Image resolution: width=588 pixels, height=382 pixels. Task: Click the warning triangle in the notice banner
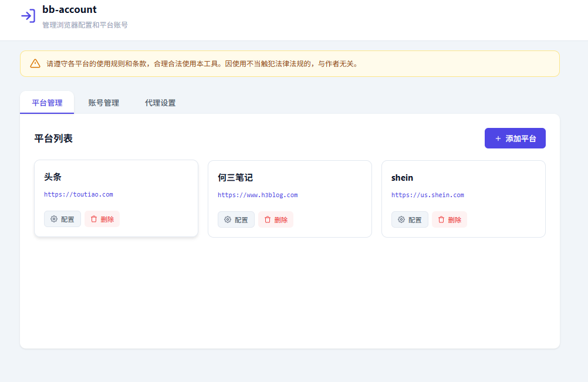pyautogui.click(x=35, y=63)
